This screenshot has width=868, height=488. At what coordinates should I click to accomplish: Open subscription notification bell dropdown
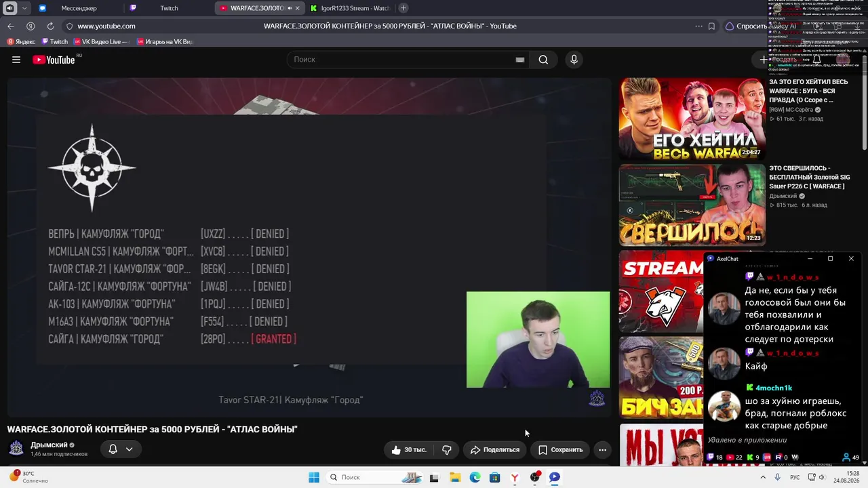click(121, 449)
